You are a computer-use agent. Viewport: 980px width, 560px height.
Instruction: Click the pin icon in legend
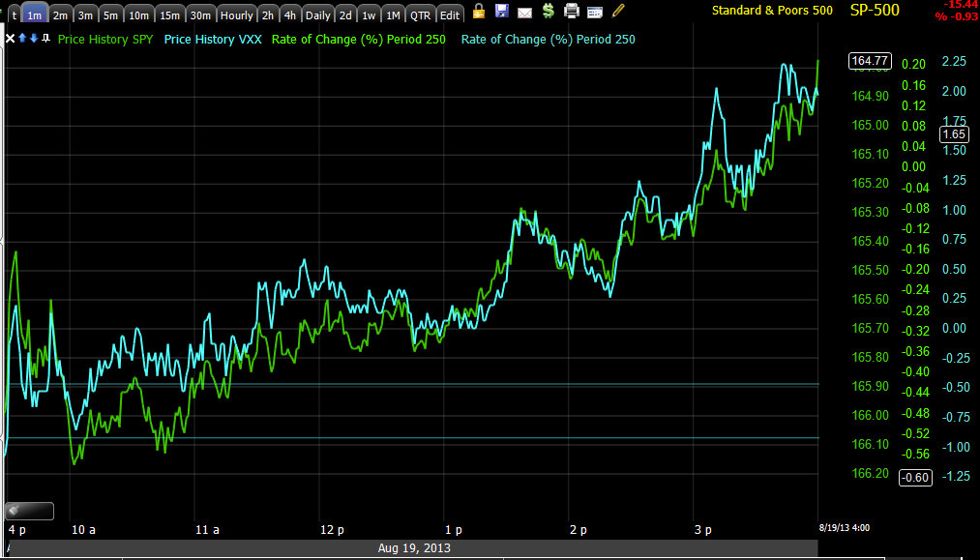[x=45, y=39]
